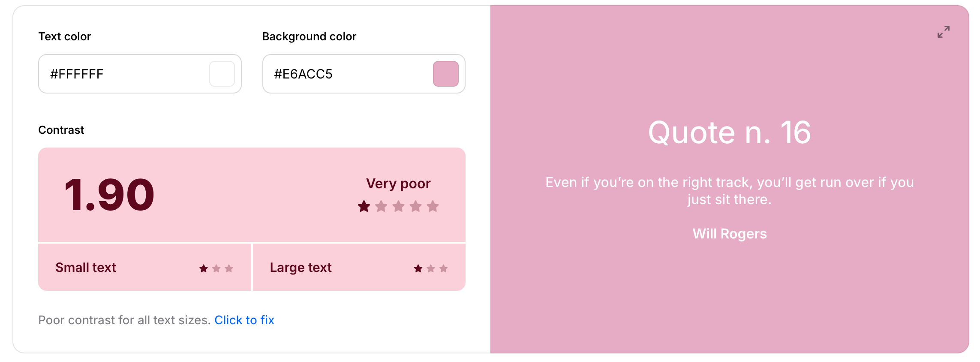This screenshot has width=980, height=362.
Task: Click the 'Click to fix' link
Action: tap(245, 320)
